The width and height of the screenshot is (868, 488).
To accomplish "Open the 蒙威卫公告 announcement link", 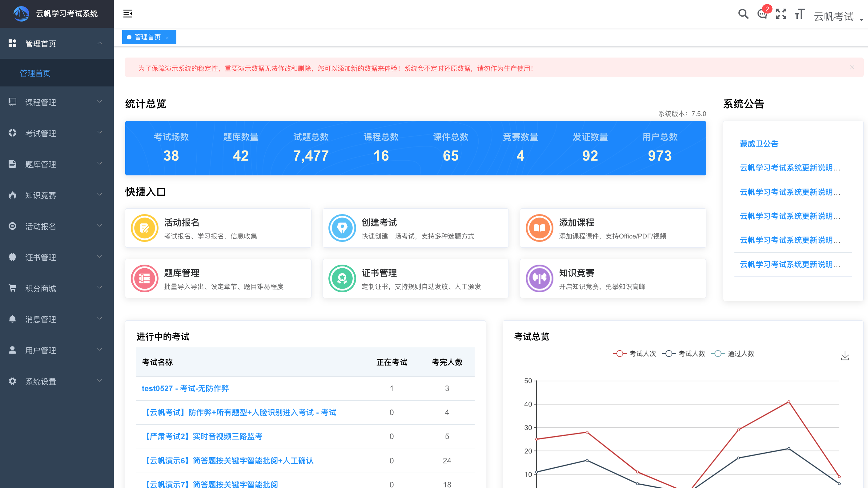I will [759, 144].
